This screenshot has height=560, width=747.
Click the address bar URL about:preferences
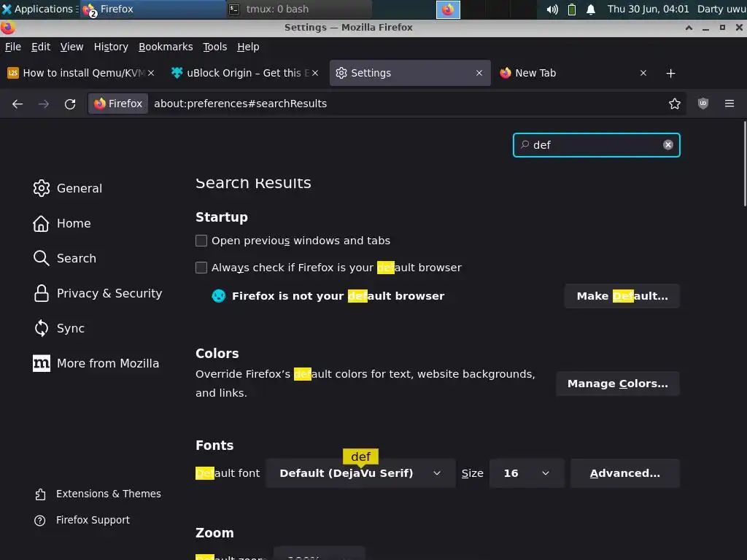(240, 104)
